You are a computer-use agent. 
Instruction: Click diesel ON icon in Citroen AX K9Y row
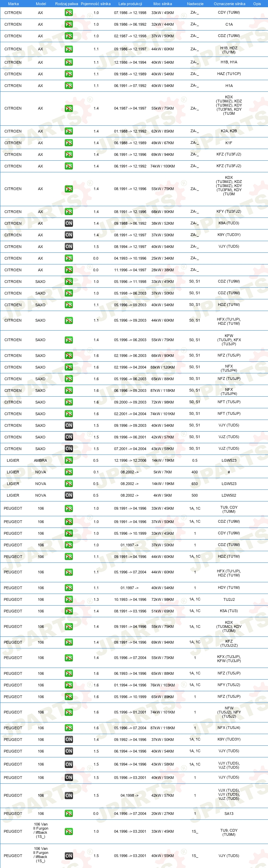click(x=69, y=235)
